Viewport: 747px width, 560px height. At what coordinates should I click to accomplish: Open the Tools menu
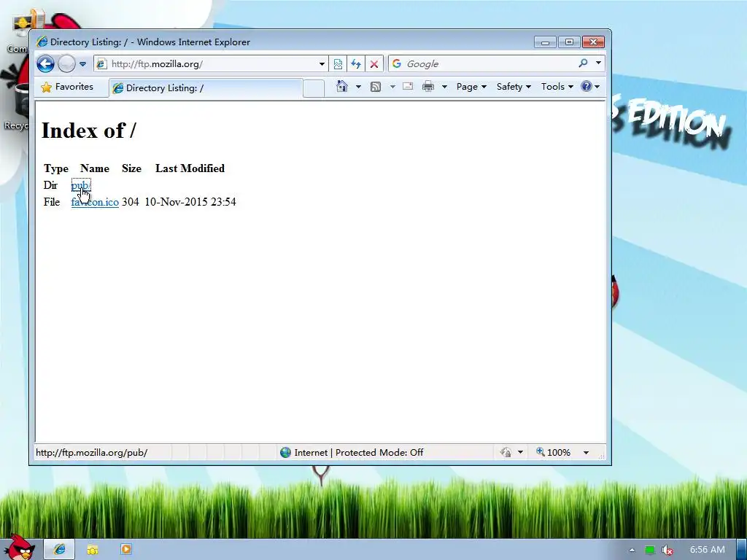coord(557,87)
